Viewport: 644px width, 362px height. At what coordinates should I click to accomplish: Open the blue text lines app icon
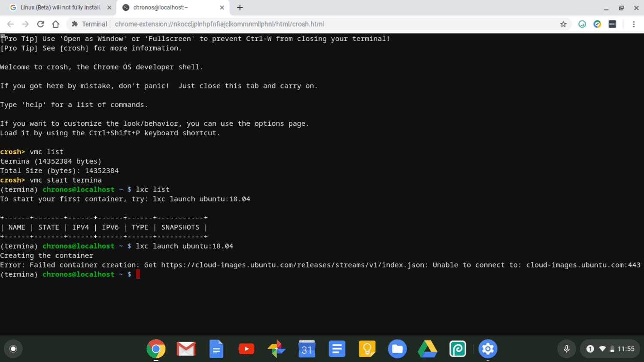point(337,349)
